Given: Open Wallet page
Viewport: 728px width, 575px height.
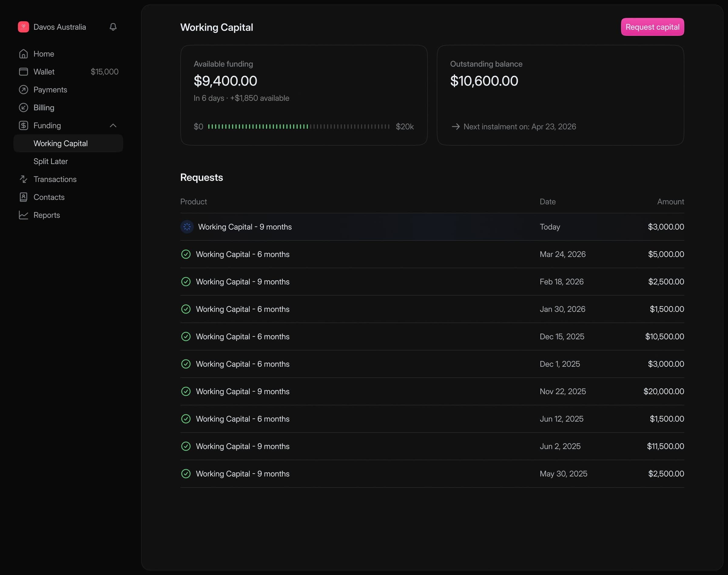Looking at the screenshot, I should (x=68, y=72).
